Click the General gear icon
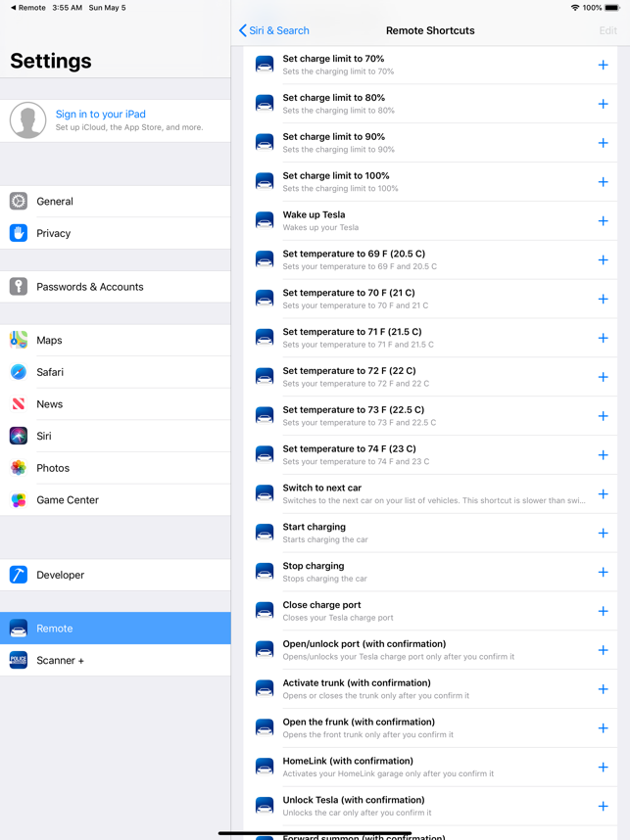The width and height of the screenshot is (630, 840). pos(19,202)
